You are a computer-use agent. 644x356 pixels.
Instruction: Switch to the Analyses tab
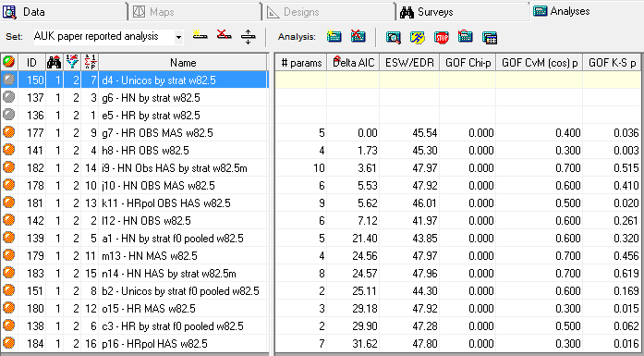coord(587,11)
